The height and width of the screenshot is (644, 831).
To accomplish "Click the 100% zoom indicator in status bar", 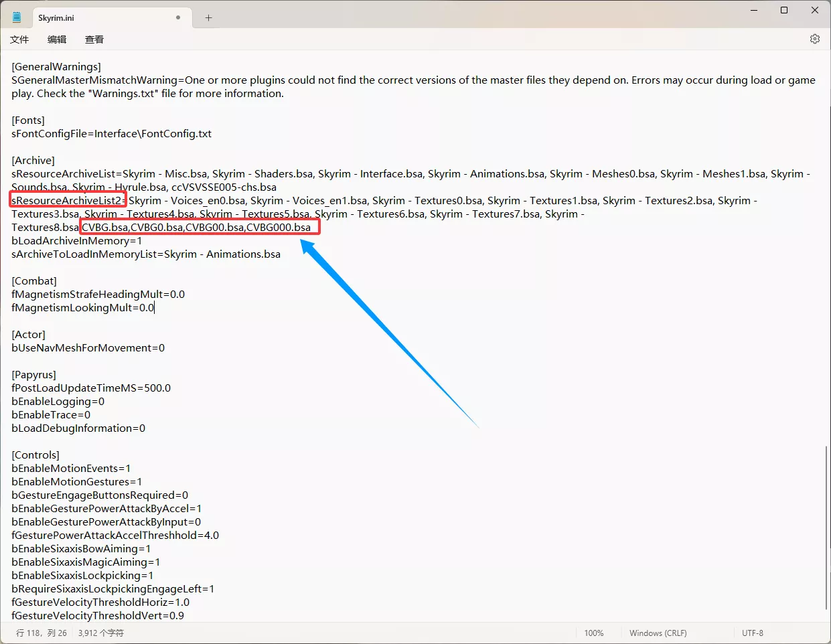I will pos(593,633).
